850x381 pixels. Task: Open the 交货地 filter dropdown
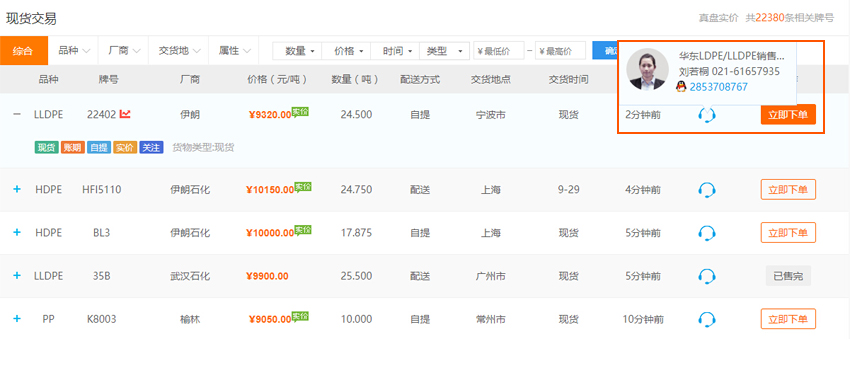(179, 50)
